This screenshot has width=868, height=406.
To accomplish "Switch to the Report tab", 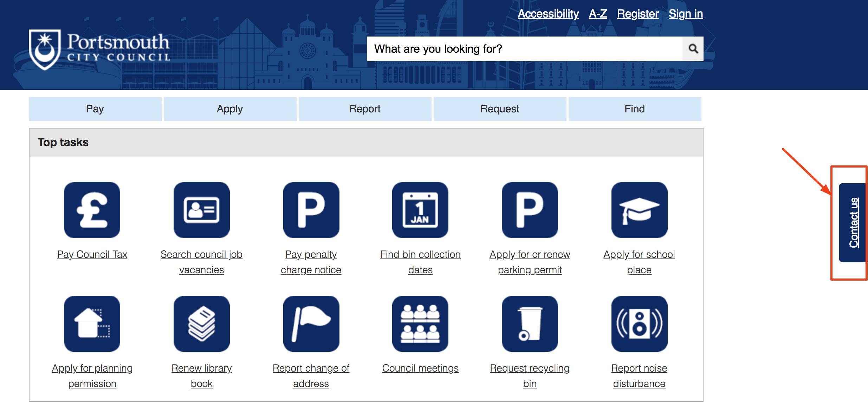I will [x=365, y=109].
